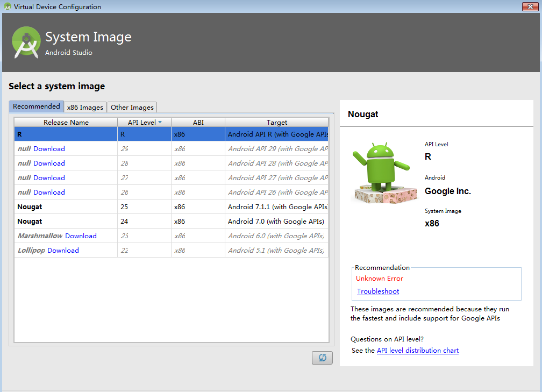Click the 'Android 5.1 (with Google APIs)' cell
Screen dimensions: 542x392
point(276,250)
